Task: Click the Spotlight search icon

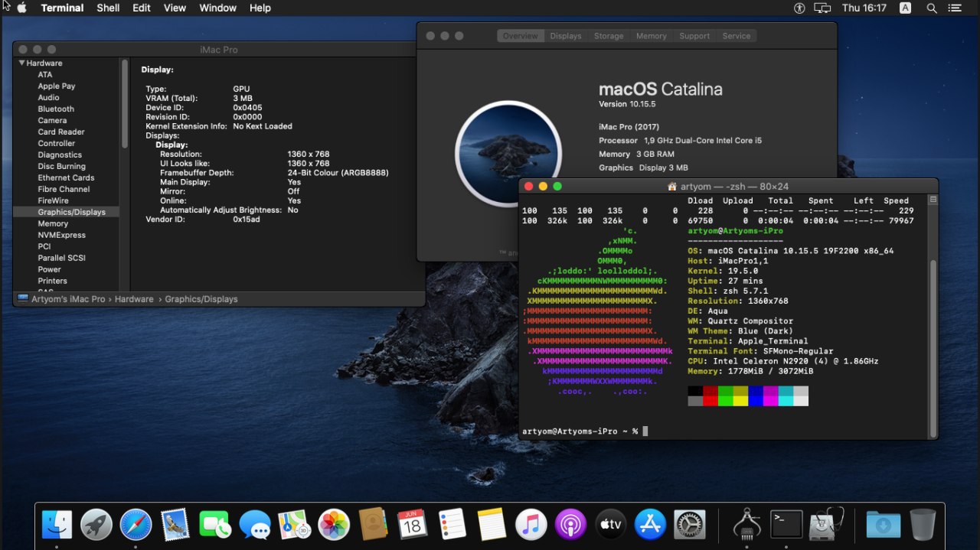Action: coord(932,8)
